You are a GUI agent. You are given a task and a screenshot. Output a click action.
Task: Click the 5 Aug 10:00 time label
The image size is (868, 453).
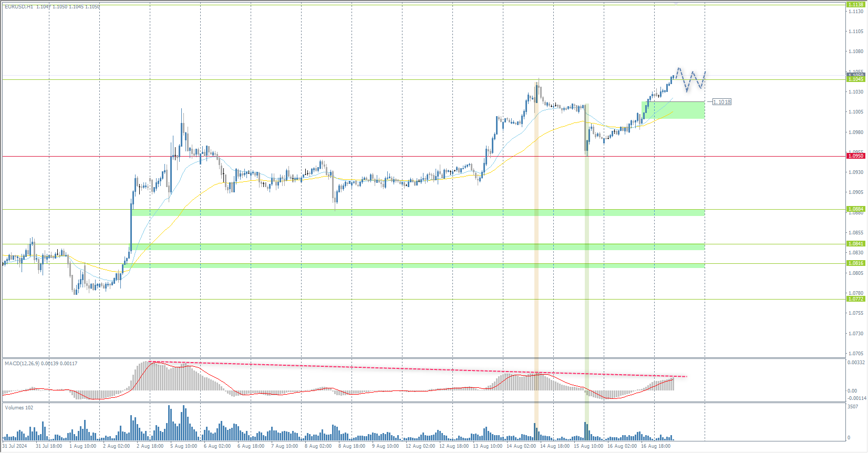click(x=184, y=446)
